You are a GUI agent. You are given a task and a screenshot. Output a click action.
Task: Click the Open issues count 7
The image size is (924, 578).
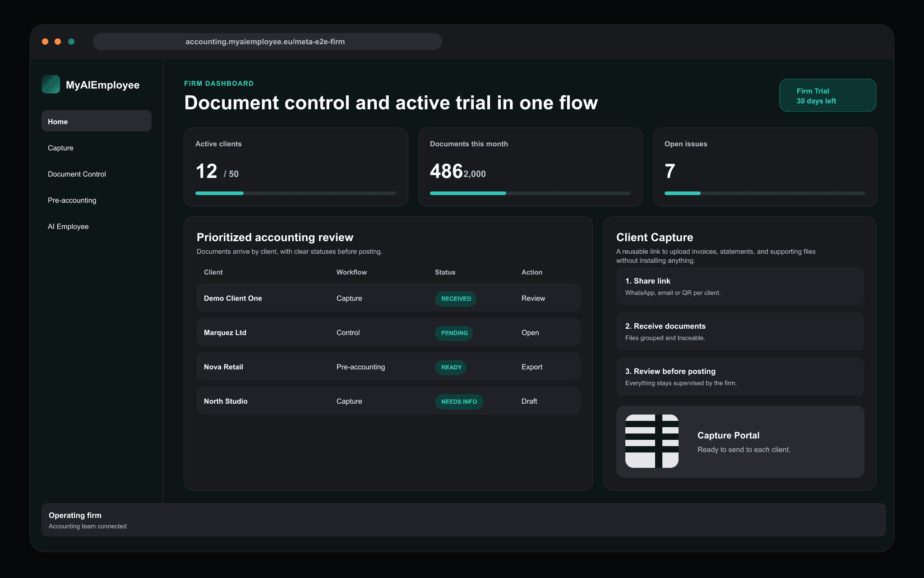(670, 172)
